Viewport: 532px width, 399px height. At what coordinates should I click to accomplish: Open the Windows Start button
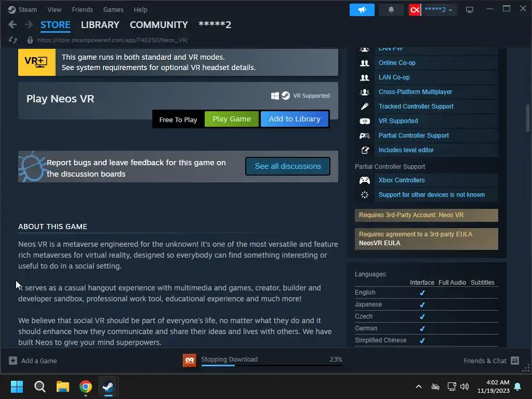(x=17, y=387)
